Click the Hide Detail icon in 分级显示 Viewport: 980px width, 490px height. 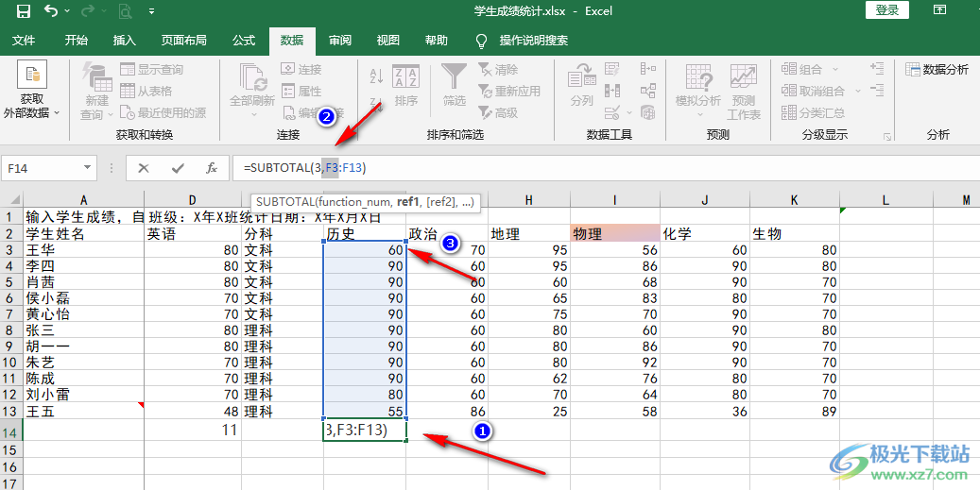[x=877, y=92]
